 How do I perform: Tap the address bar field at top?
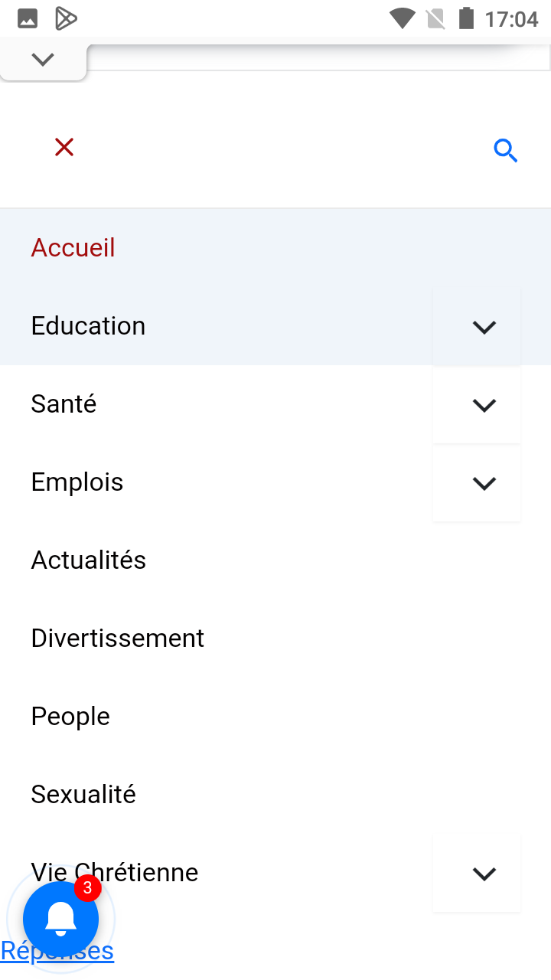click(318, 59)
